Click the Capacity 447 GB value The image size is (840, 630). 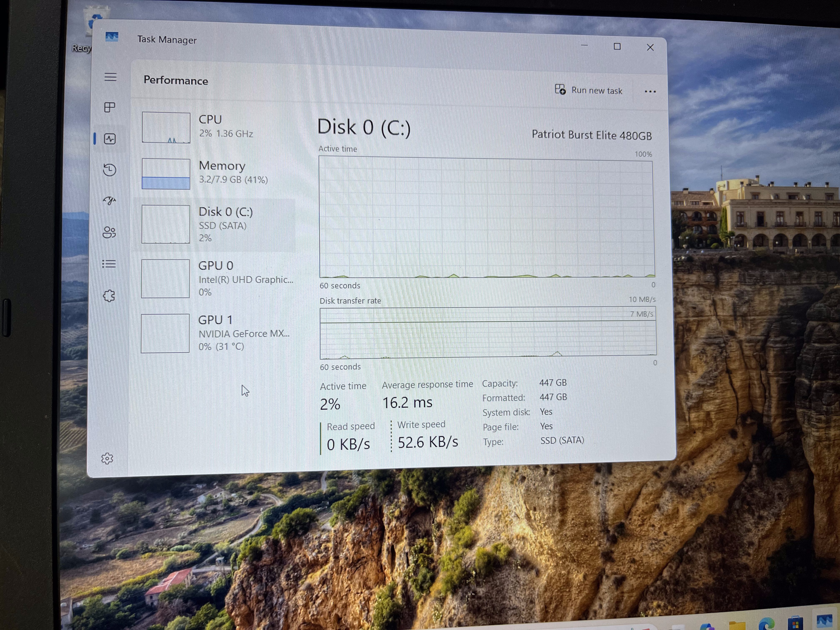pos(553,382)
